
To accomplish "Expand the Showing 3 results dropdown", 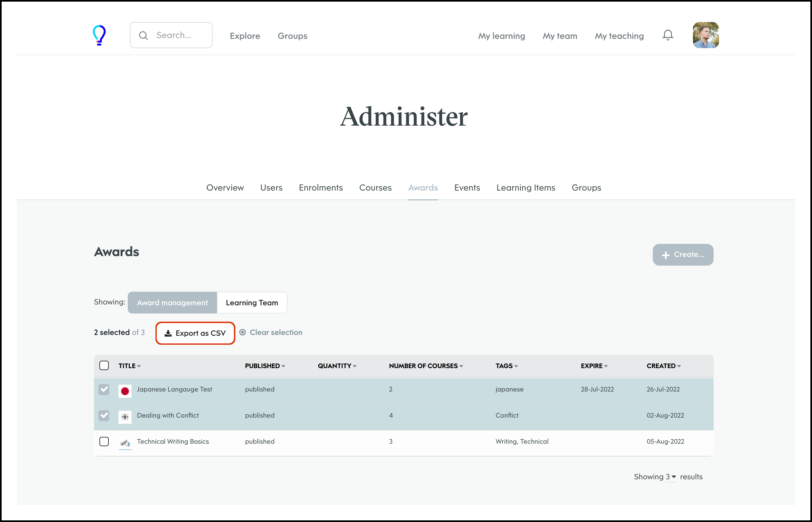I will [670, 477].
